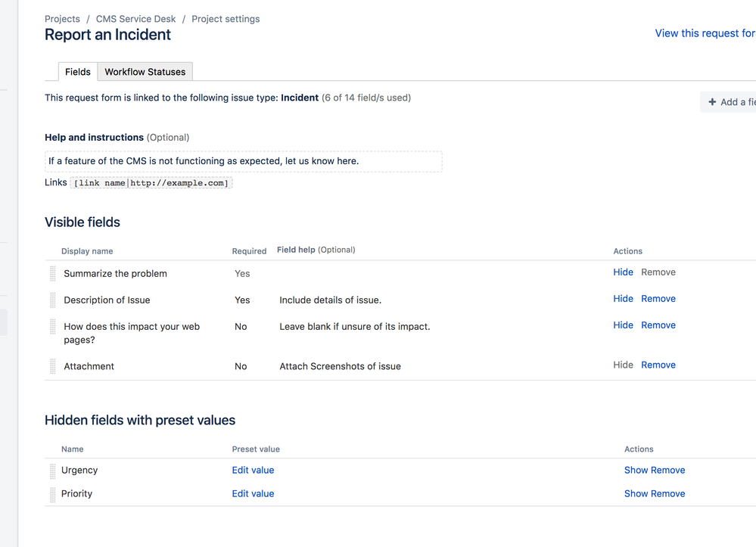Click How does this impact your web pages
Screen dimensions: 756x547
132,333
